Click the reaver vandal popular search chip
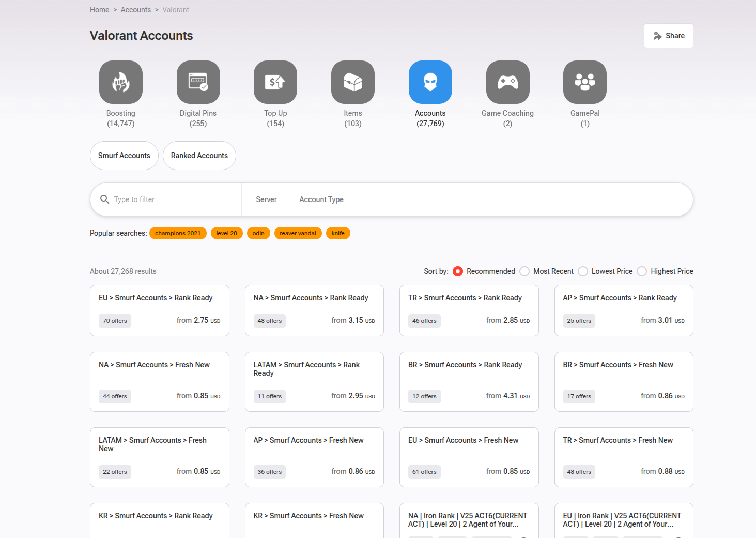Screen dimensions: 756x538 [x=298, y=233]
